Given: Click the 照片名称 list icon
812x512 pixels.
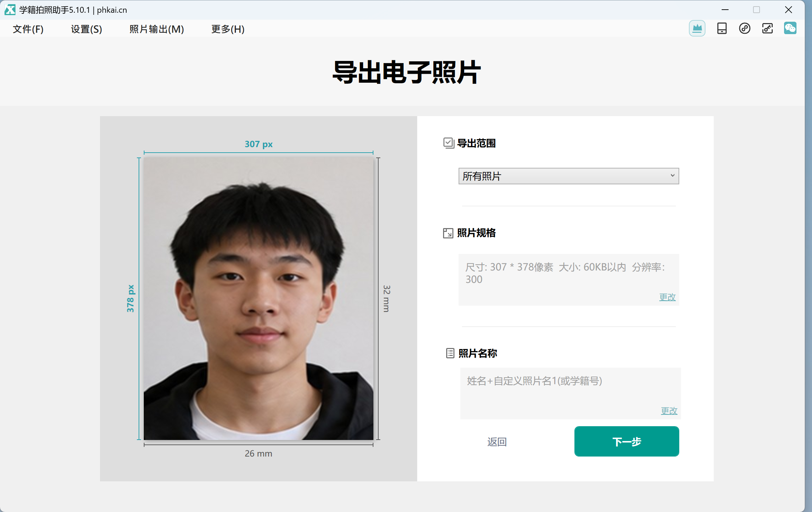Looking at the screenshot, I should tap(450, 353).
